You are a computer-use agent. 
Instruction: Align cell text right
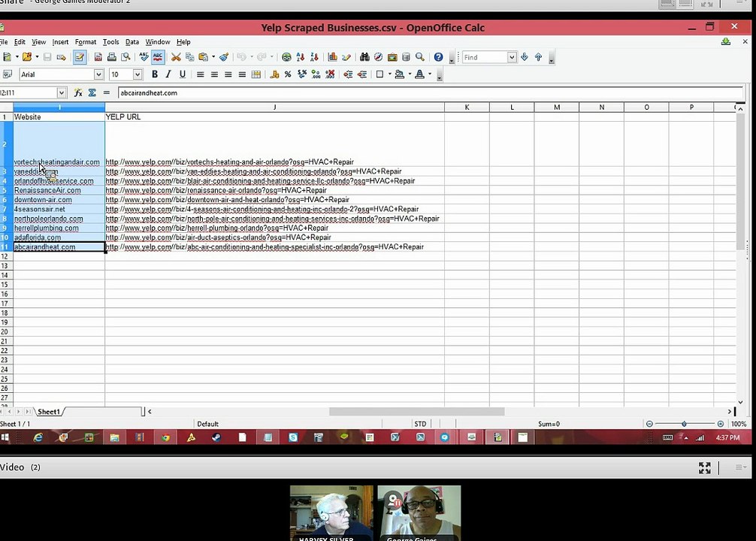228,74
